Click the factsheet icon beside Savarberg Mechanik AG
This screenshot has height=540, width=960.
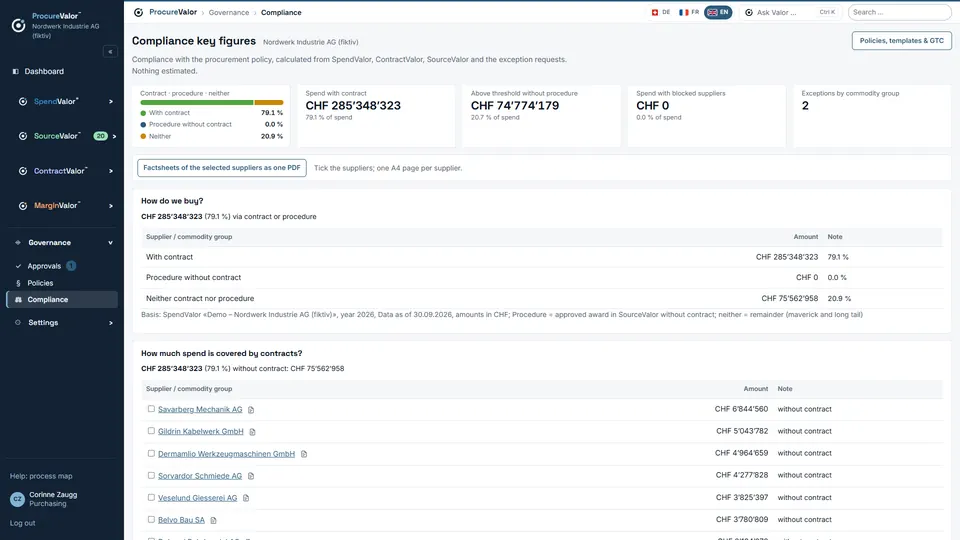pyautogui.click(x=251, y=410)
